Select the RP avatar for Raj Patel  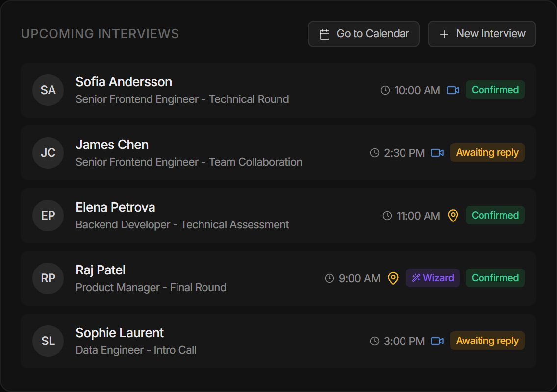(x=48, y=278)
